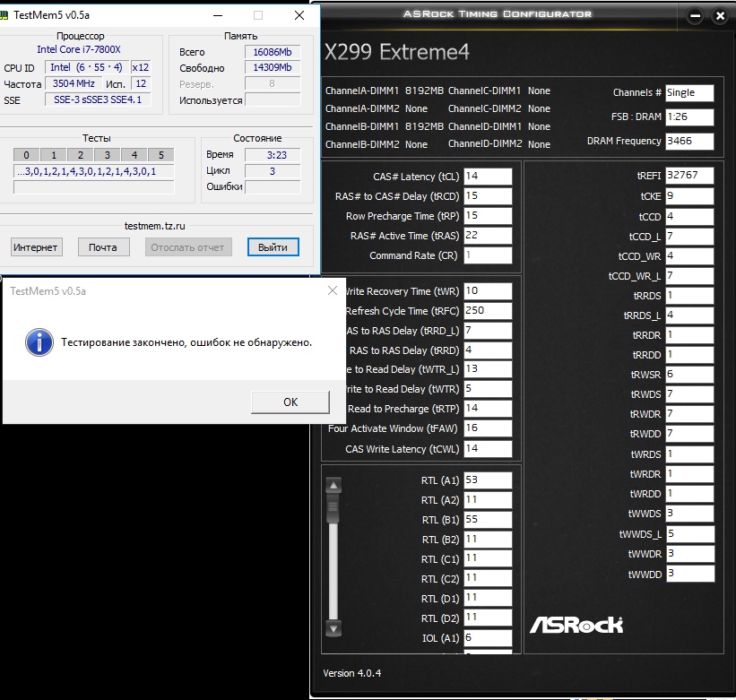Click the ChannelB-DIMM1 8192MB entry
736x700 pixels.
click(x=384, y=126)
